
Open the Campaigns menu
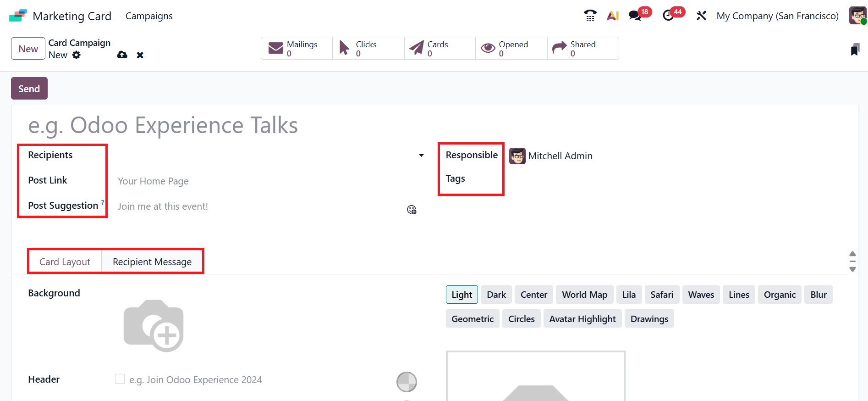click(x=149, y=16)
